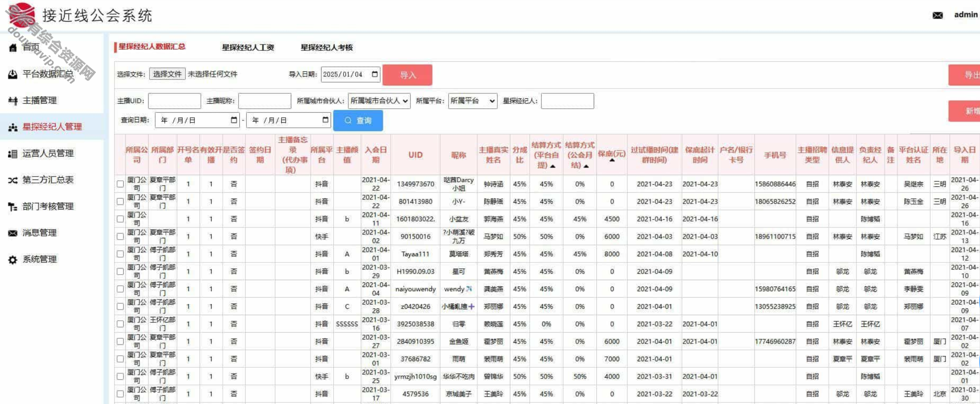The width and height of the screenshot is (980, 404).
Task: Click the 星探经纪人管理 sidebar icon
Action: click(x=13, y=127)
